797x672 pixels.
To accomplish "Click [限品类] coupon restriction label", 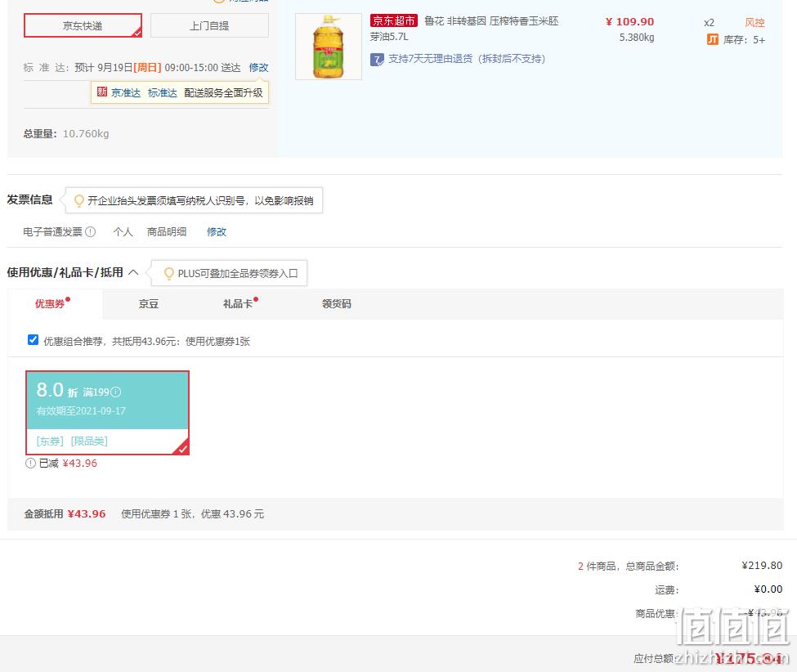I will click(x=89, y=441).
